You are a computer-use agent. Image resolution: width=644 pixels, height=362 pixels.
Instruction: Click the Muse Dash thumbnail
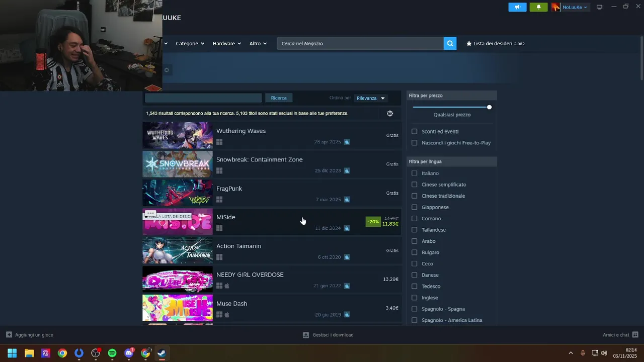(178, 308)
